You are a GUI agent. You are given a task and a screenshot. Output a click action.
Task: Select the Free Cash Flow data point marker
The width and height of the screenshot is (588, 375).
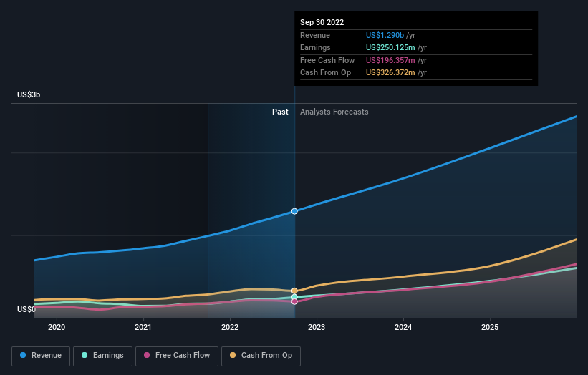pyautogui.click(x=294, y=301)
